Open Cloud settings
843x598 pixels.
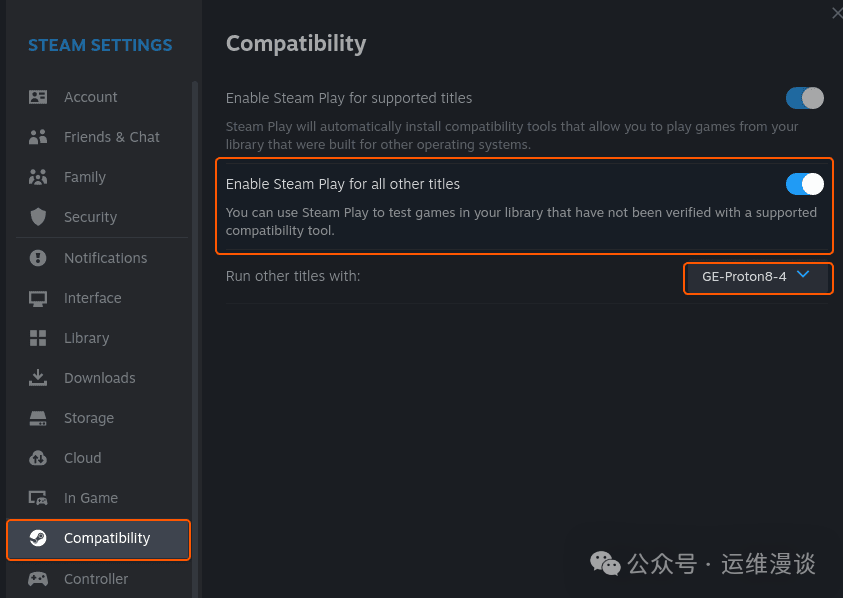pyautogui.click(x=82, y=458)
